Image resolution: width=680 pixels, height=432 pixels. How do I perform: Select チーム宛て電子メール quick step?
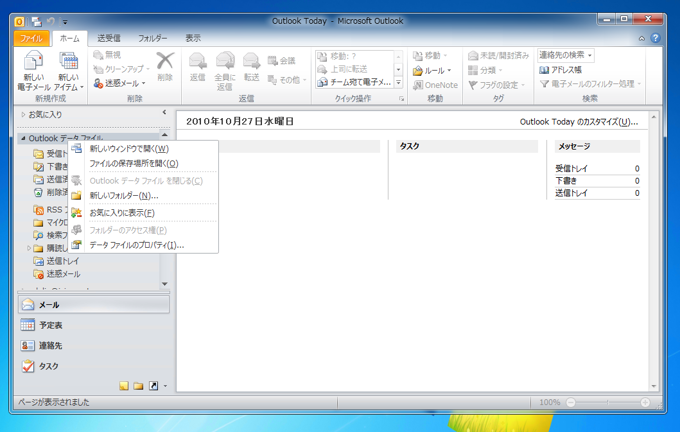(x=354, y=82)
